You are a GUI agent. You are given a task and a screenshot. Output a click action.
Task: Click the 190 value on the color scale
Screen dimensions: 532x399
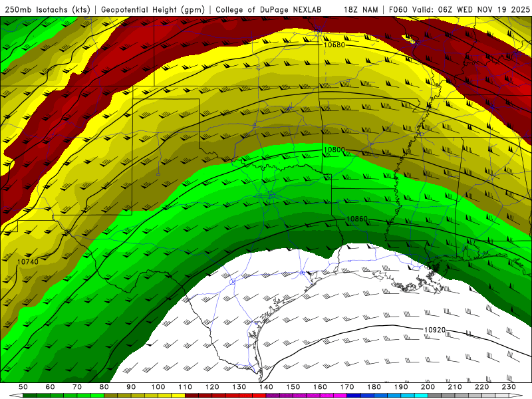click(x=401, y=387)
